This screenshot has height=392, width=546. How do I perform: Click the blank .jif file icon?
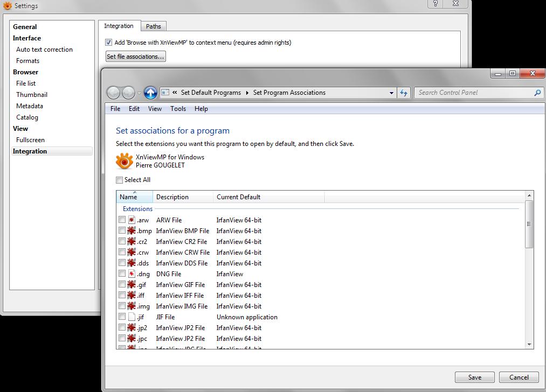[132, 317]
